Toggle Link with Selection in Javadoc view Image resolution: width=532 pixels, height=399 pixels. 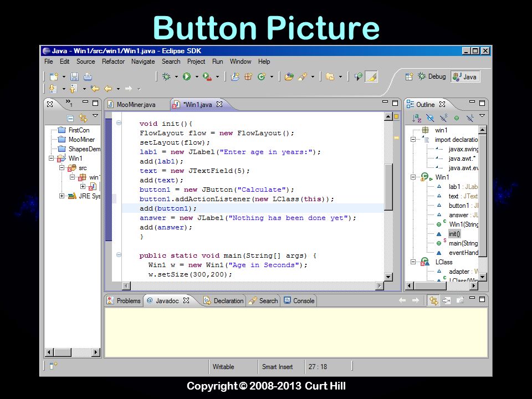(433, 300)
